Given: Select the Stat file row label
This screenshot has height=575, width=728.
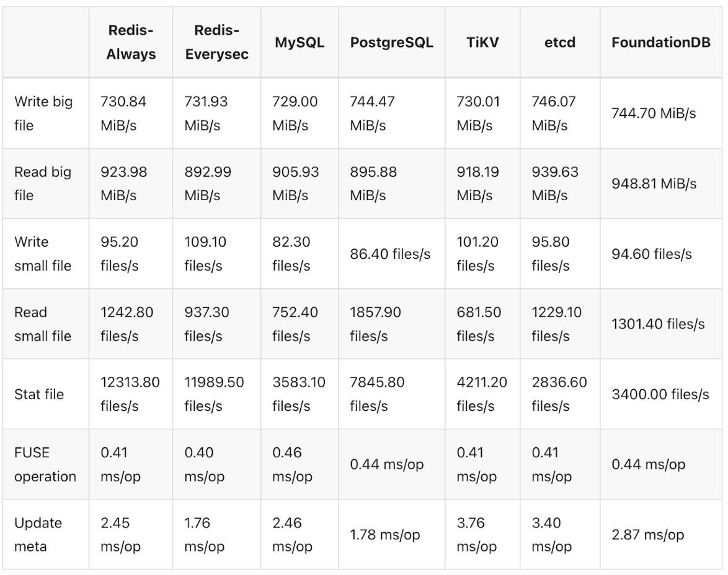Looking at the screenshot, I should (39, 394).
